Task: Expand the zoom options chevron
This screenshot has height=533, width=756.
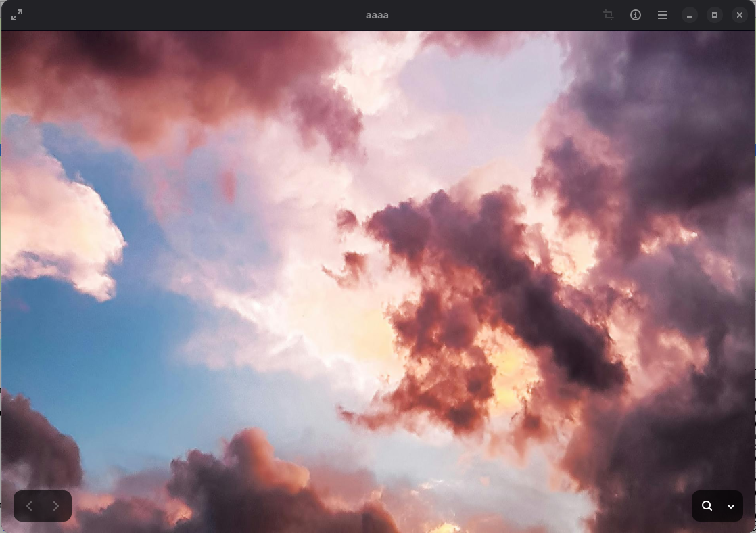Action: (730, 507)
